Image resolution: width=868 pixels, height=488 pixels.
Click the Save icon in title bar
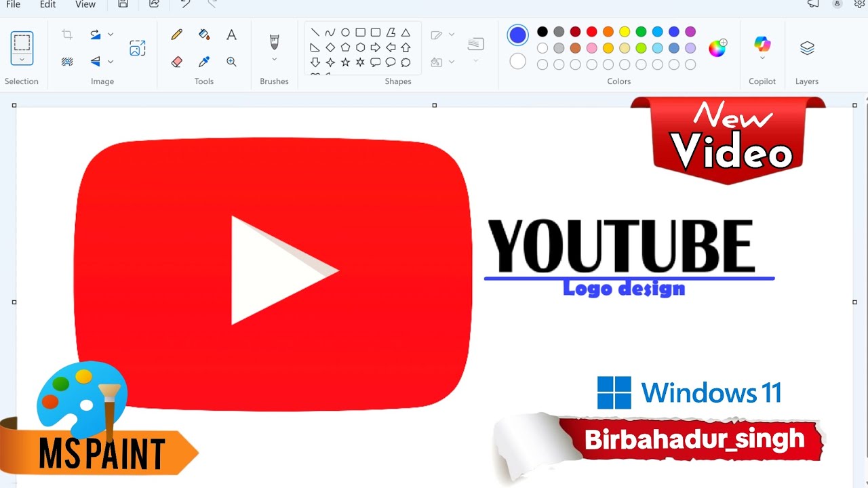(x=123, y=4)
